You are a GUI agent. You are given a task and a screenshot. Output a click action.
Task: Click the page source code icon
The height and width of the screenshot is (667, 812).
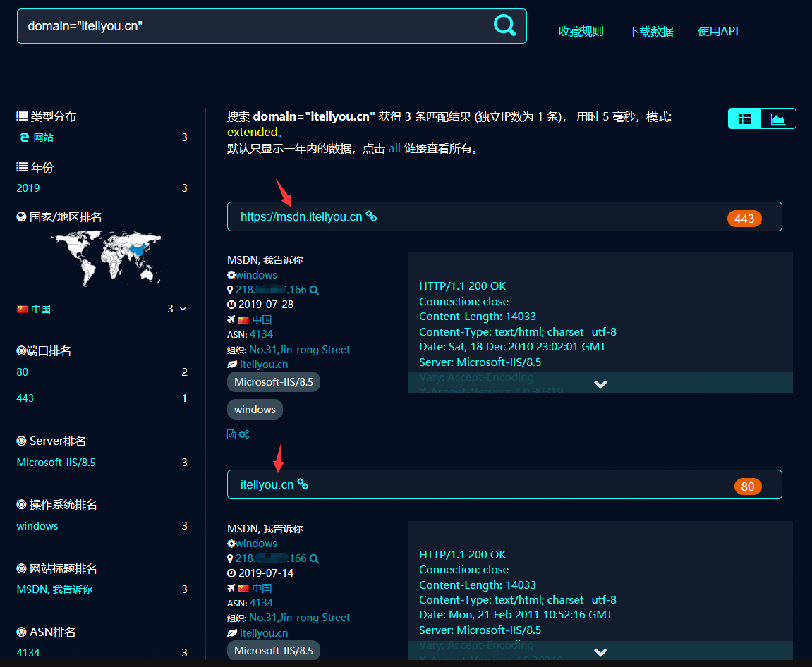(231, 434)
